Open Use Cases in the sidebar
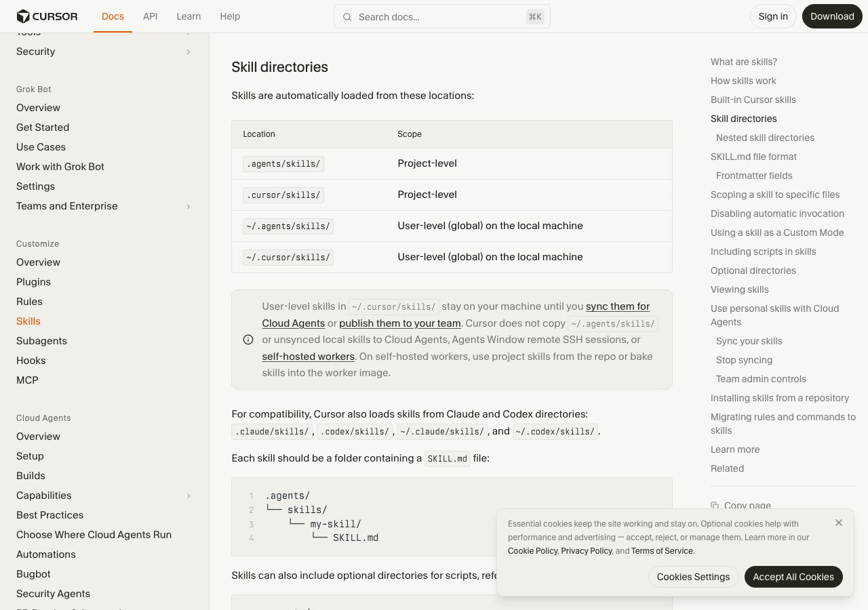Screen dimensions: 868x610 tap(41, 147)
